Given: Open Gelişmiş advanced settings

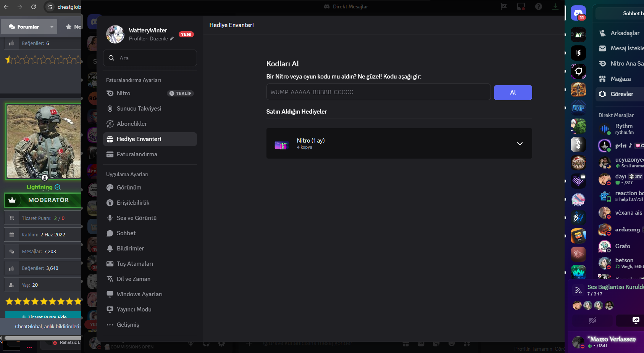Looking at the screenshot, I should [x=150, y=325].
